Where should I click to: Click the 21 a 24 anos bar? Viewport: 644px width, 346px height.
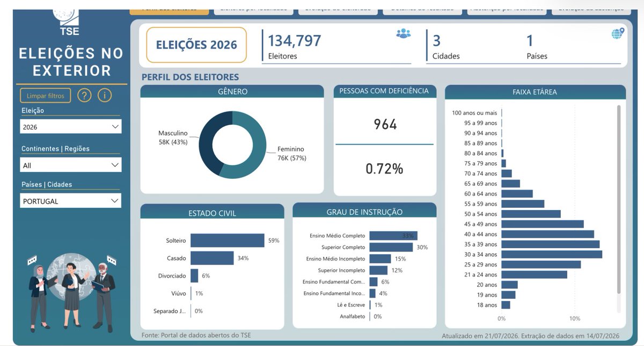click(534, 275)
